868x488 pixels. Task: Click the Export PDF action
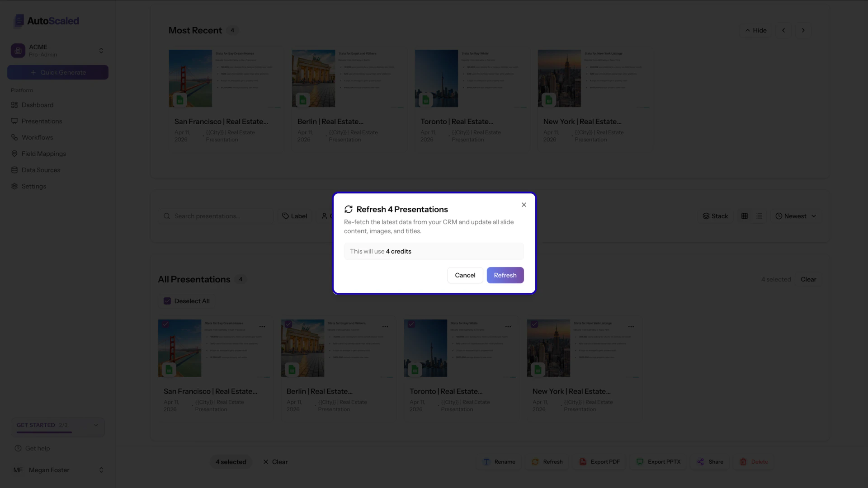coord(599,461)
